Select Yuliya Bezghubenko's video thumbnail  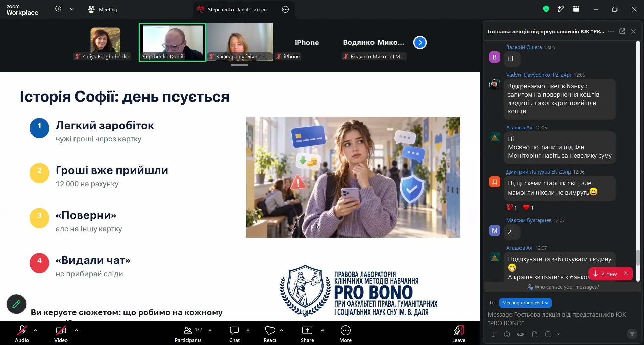coord(105,43)
